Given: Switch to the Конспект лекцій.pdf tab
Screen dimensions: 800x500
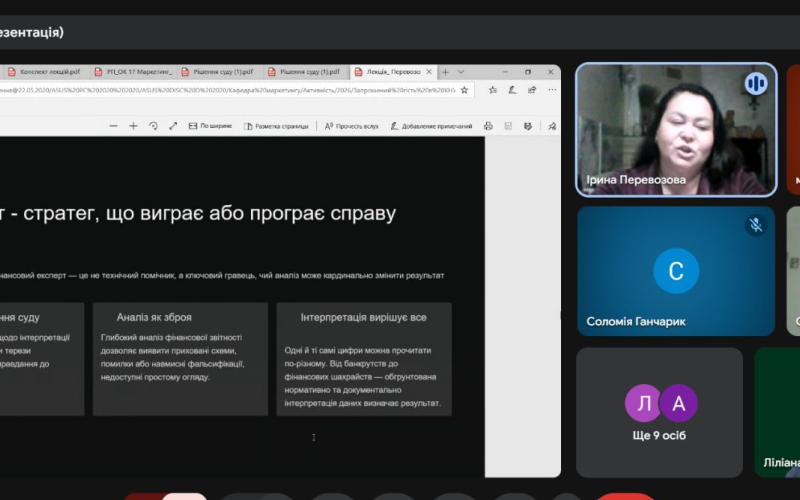Looking at the screenshot, I should [x=45, y=72].
